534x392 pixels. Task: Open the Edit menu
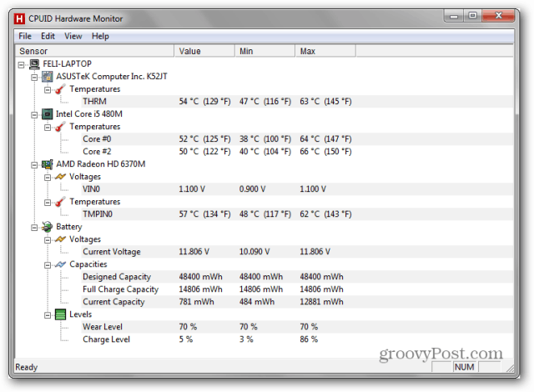pos(48,36)
